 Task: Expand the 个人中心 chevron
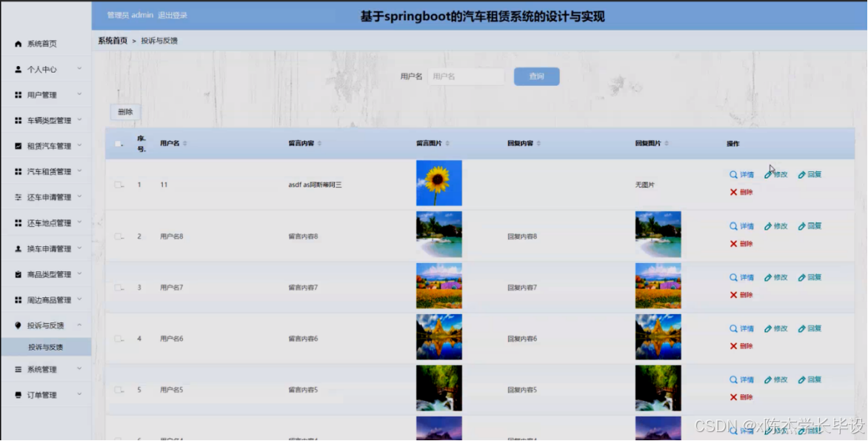coord(79,69)
